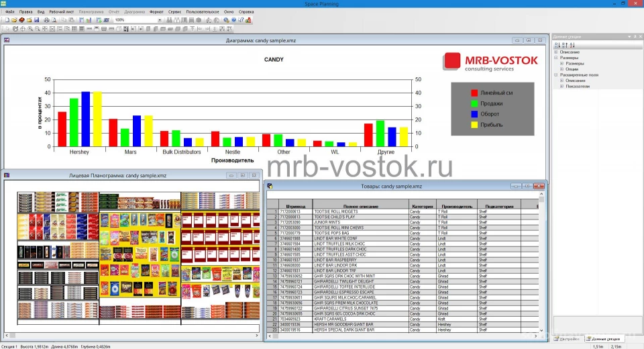
Task: Expand the top-level Описание tree node
Action: click(x=555, y=52)
